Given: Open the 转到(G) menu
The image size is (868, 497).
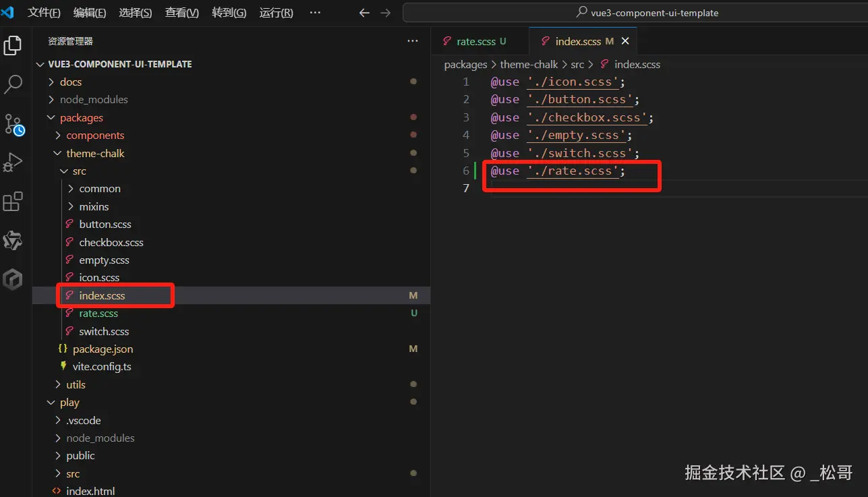Looking at the screenshot, I should [229, 13].
